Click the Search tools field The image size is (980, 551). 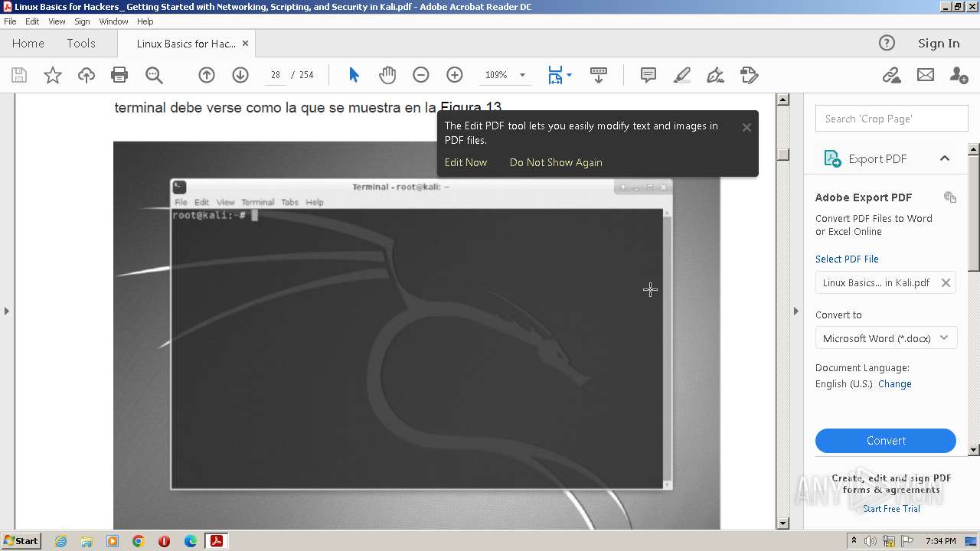[x=891, y=119]
